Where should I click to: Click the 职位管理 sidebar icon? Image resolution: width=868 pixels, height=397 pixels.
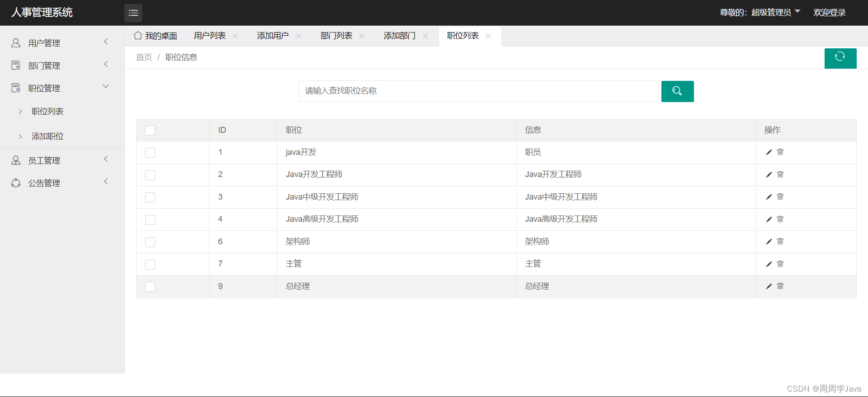click(x=16, y=88)
